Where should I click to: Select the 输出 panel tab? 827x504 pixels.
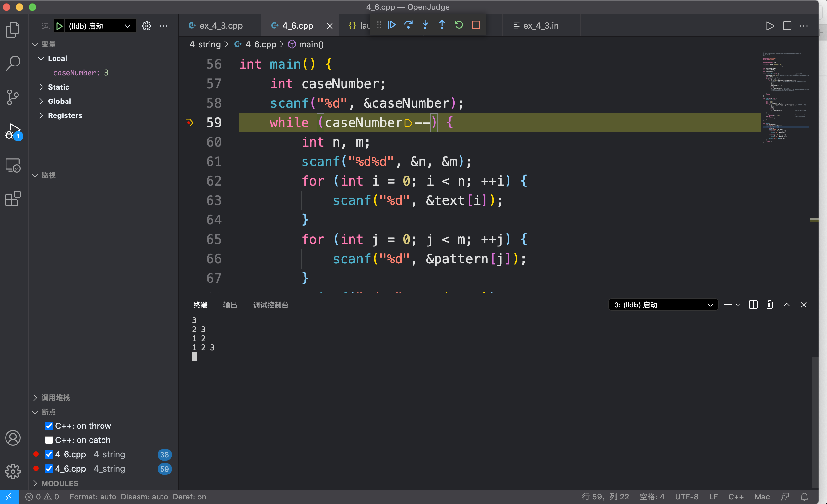(230, 305)
